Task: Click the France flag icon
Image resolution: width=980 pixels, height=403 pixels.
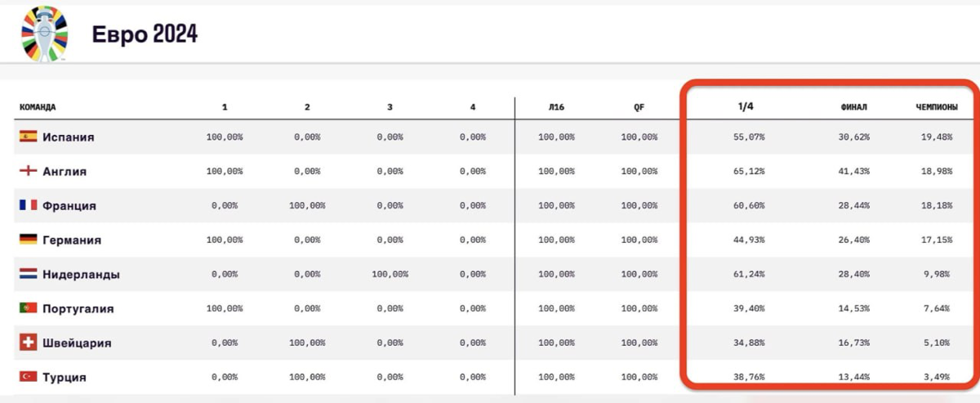Action: [29, 206]
